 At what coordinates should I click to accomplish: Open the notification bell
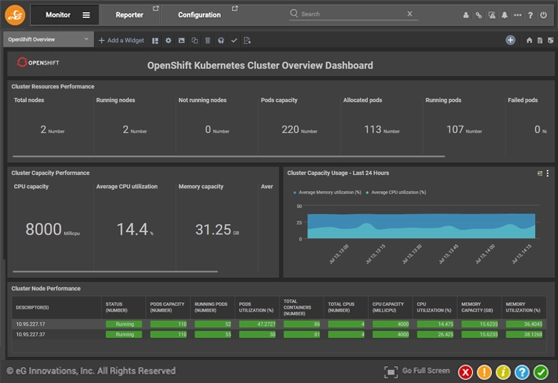tap(505, 15)
